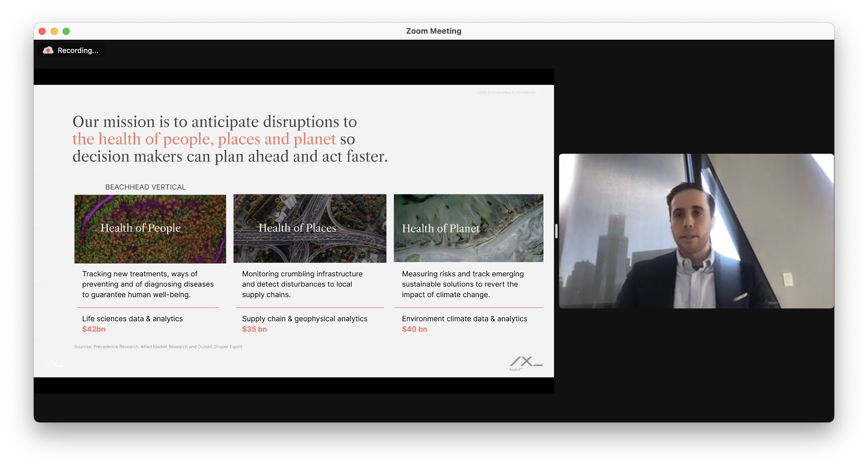Viewport: 868px width, 467px height.
Task: Click the Sources citation line
Action: click(158, 347)
